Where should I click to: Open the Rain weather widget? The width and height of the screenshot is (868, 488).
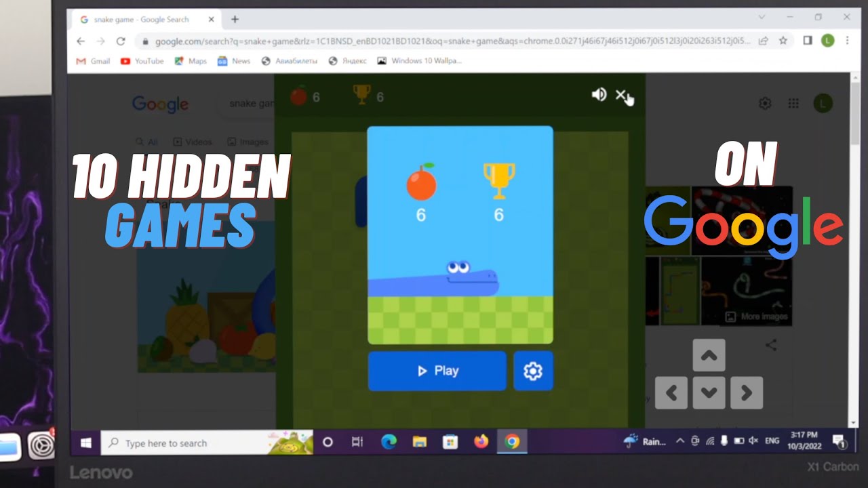coord(645,441)
